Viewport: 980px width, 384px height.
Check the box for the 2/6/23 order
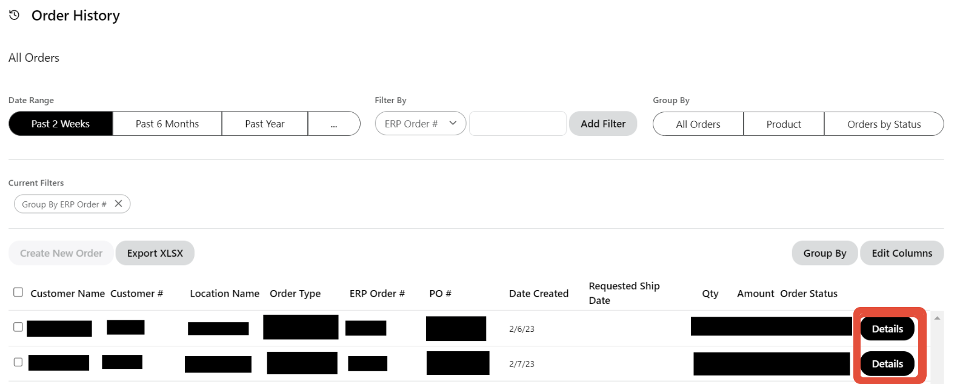point(18,327)
